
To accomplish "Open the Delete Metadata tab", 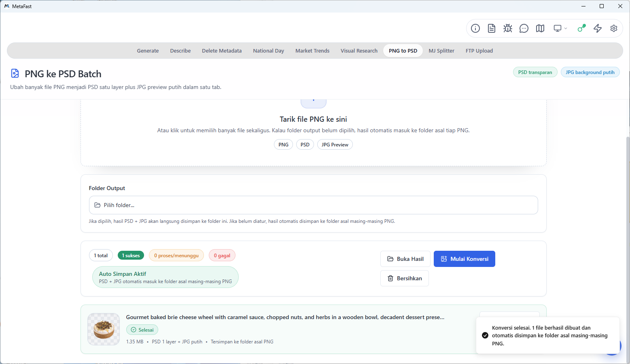I will 222,51.
